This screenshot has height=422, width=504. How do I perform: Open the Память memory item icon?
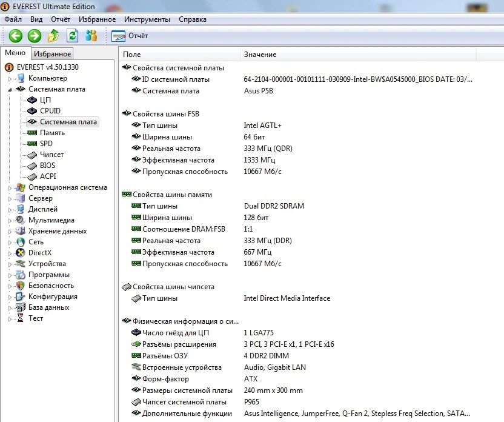click(x=32, y=133)
